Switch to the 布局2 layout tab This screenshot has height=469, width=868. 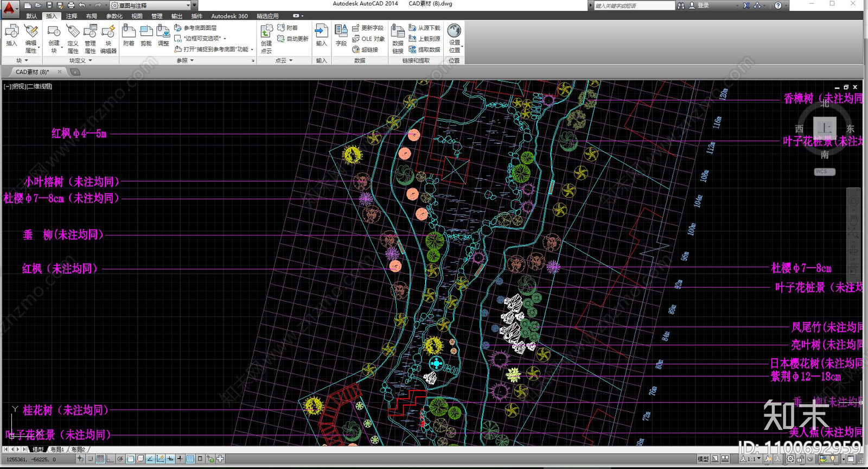[78, 449]
